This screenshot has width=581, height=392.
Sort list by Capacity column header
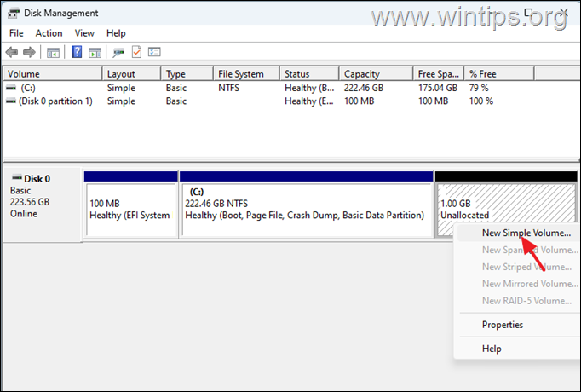point(361,74)
